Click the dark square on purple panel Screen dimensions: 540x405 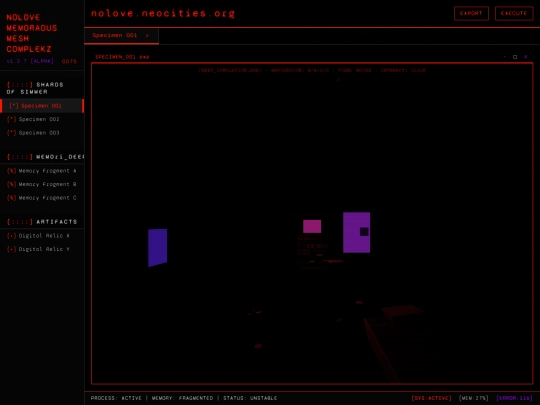[x=364, y=232]
